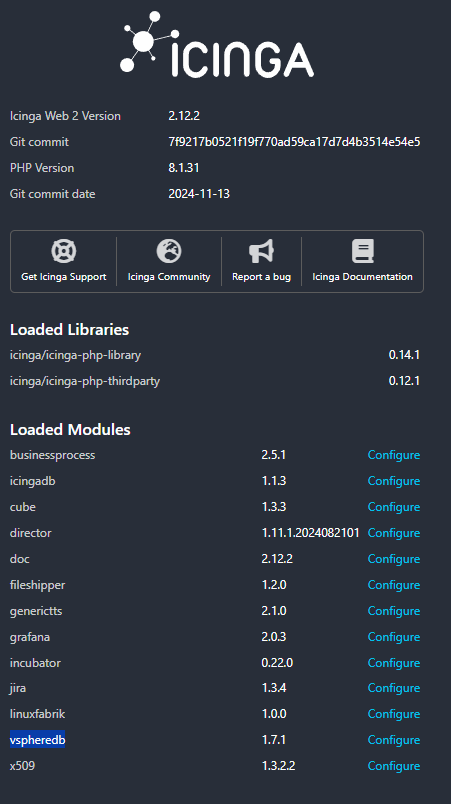Click the Icinga Web 2 version 2.12.2
451x804 pixels.
[184, 116]
